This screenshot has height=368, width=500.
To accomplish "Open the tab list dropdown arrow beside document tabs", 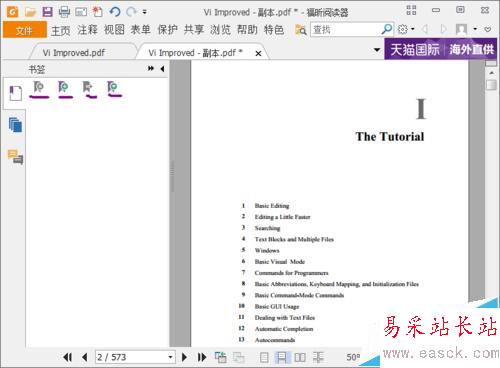I will tap(377, 50).
